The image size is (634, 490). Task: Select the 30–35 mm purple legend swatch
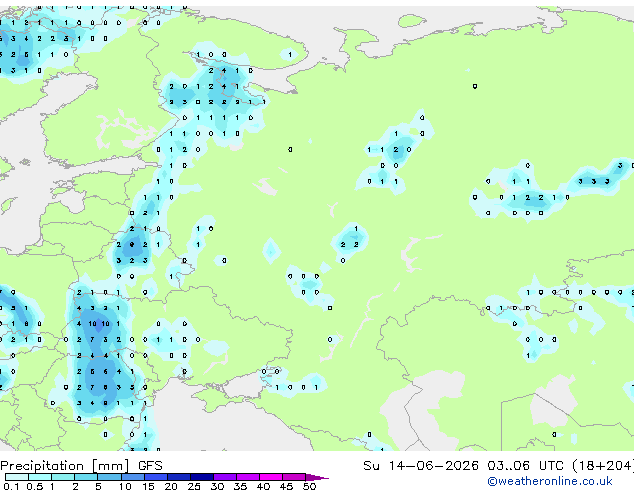click(x=225, y=477)
